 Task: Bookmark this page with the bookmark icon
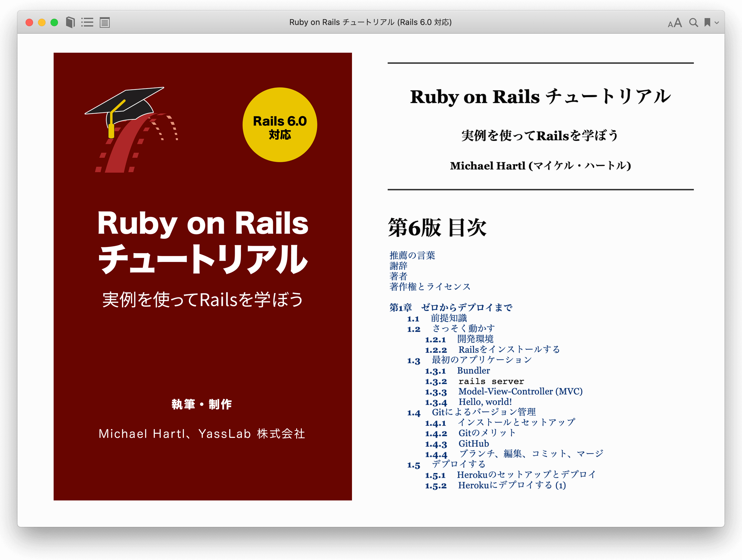point(707,22)
